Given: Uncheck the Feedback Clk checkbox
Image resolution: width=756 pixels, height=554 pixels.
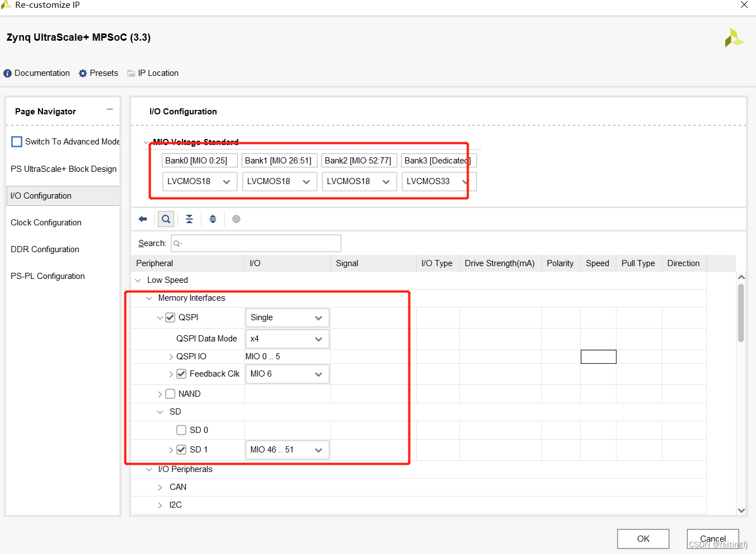Looking at the screenshot, I should click(x=181, y=374).
